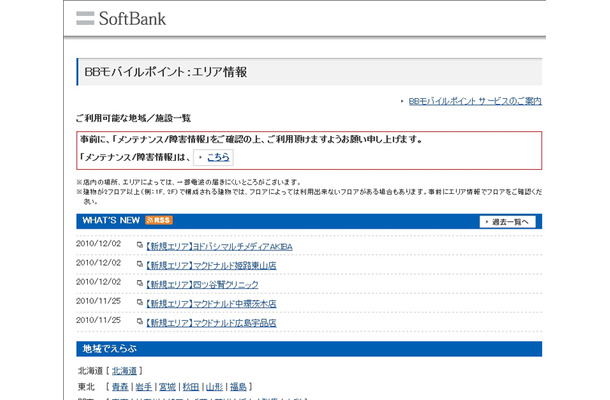The image size is (610, 400).
Task: Click the BBモバイルポイント：エリア情報 page title
Action: (x=166, y=72)
